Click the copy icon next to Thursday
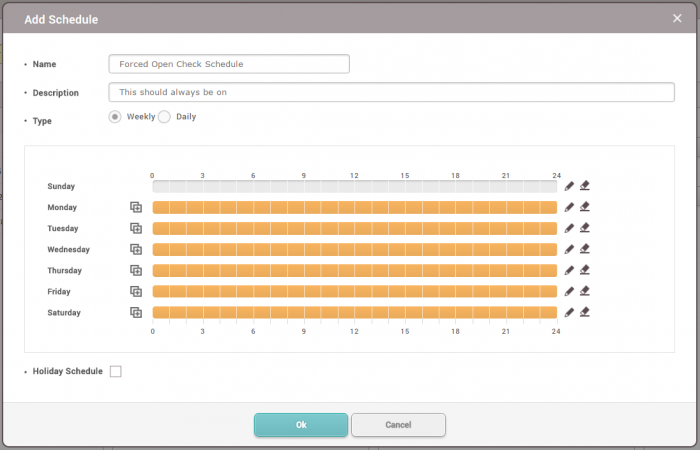Viewport: 700px width, 450px height. (x=136, y=270)
